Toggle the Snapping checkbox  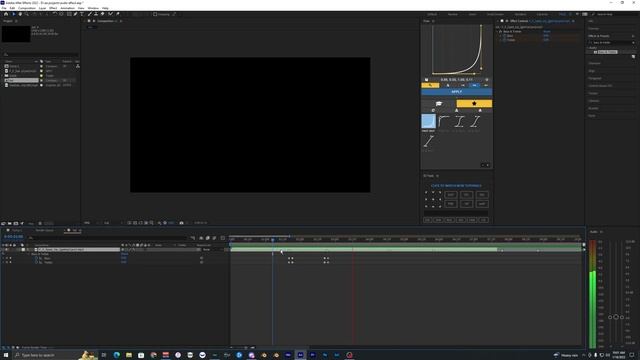tap(155, 14)
